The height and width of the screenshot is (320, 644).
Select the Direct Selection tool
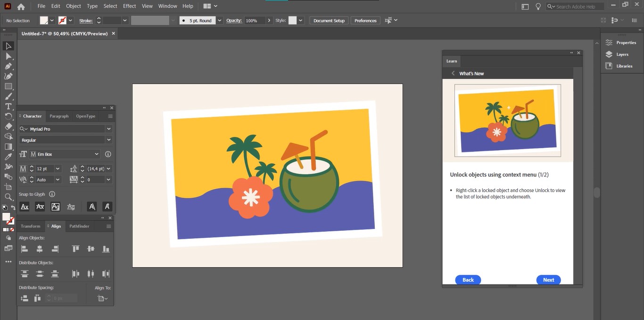coord(8,56)
